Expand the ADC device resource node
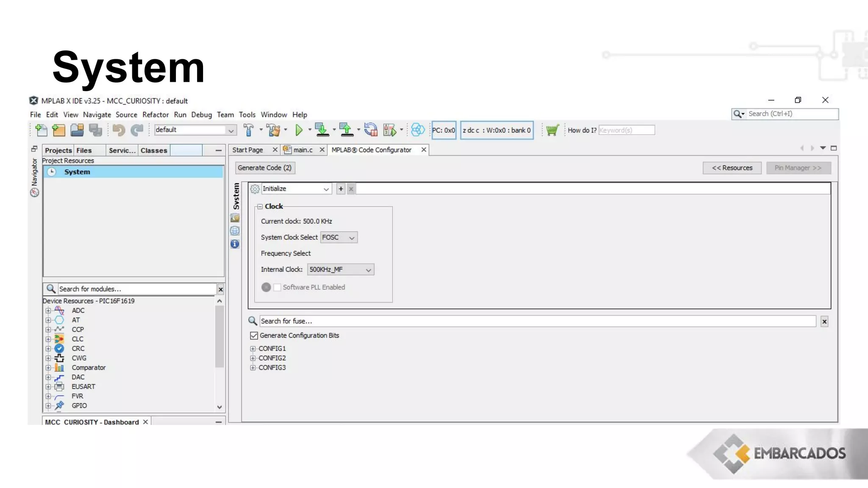Image resolution: width=868 pixels, height=488 pixels. (48, 311)
